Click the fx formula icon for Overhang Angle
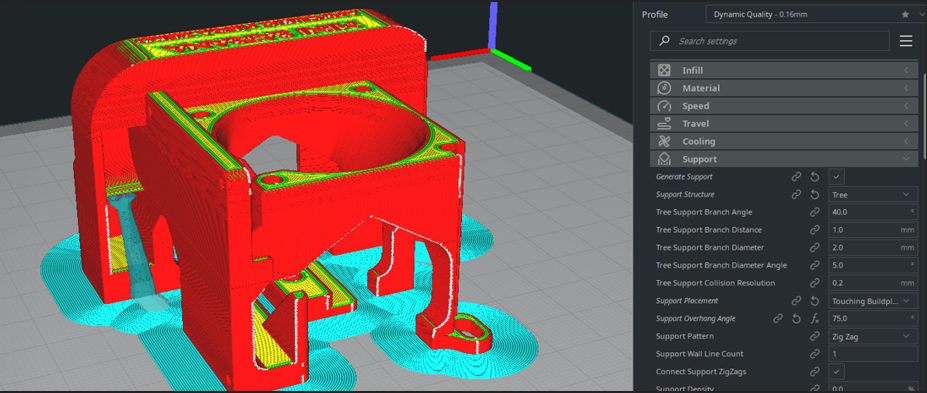927x393 pixels. 815,319
